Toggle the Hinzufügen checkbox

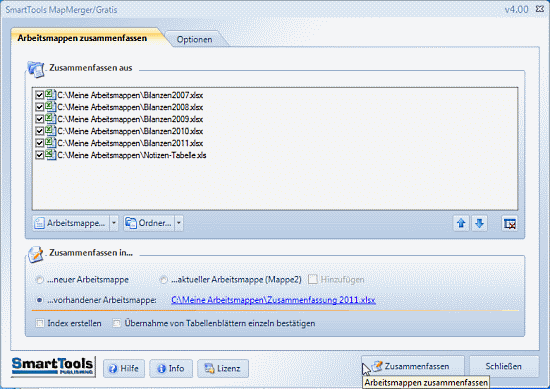pos(313,279)
